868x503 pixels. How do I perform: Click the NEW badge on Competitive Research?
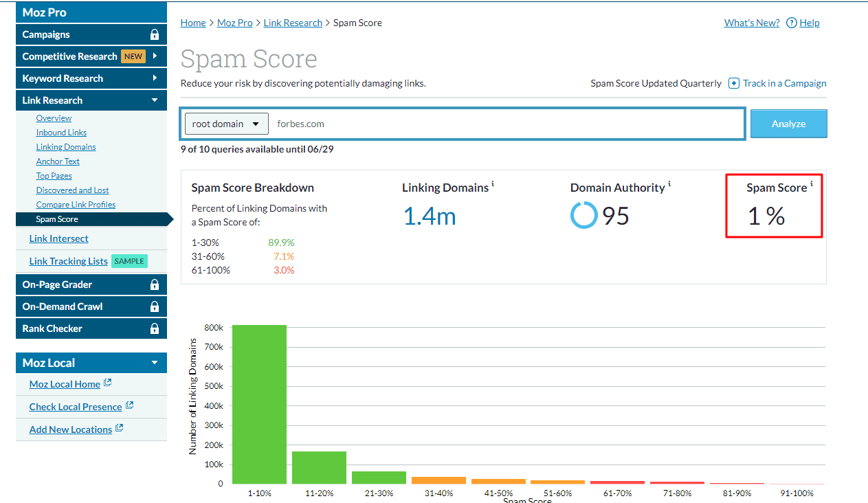pyautogui.click(x=133, y=56)
